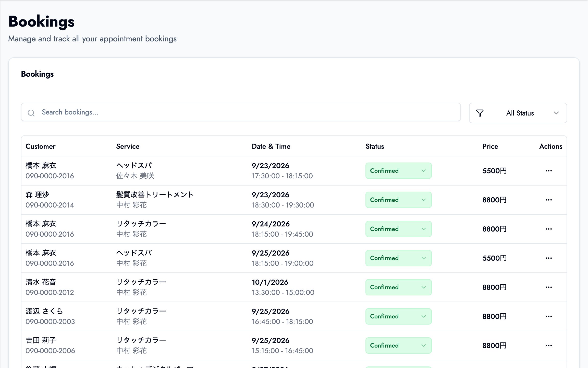Click the Customer column header
Viewport: 588px width, 368px height.
click(40, 146)
